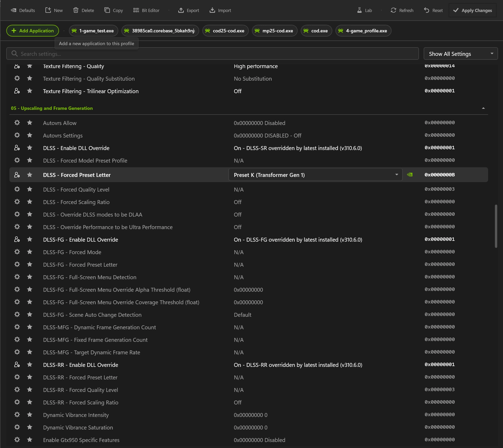Click gear icon for DLSS-RR - Forced Scaling Ratio
Image resolution: width=503 pixels, height=448 pixels.
pyautogui.click(x=17, y=402)
